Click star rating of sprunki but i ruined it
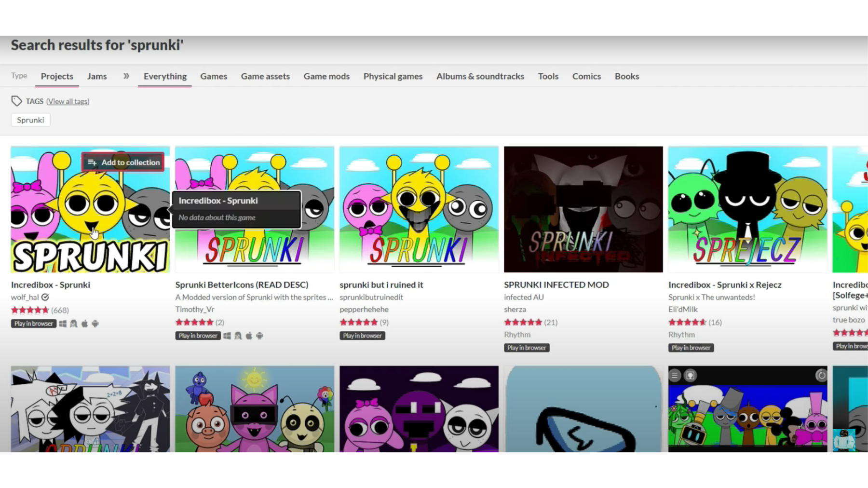868x488 pixels. tap(359, 322)
